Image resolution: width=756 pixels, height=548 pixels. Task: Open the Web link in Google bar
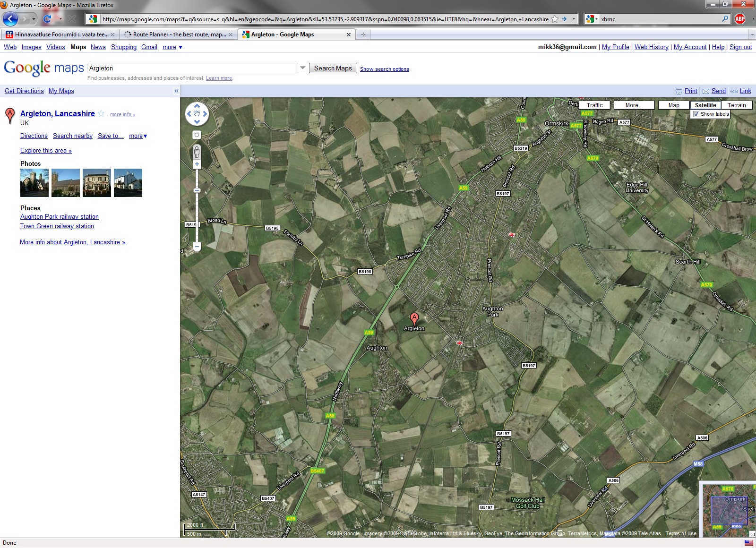(x=10, y=47)
